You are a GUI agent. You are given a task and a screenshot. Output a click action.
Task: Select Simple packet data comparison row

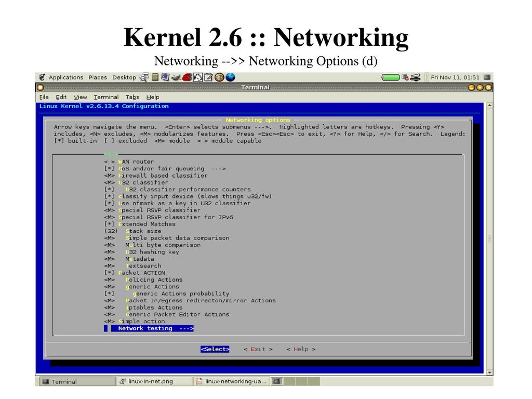(x=167, y=238)
